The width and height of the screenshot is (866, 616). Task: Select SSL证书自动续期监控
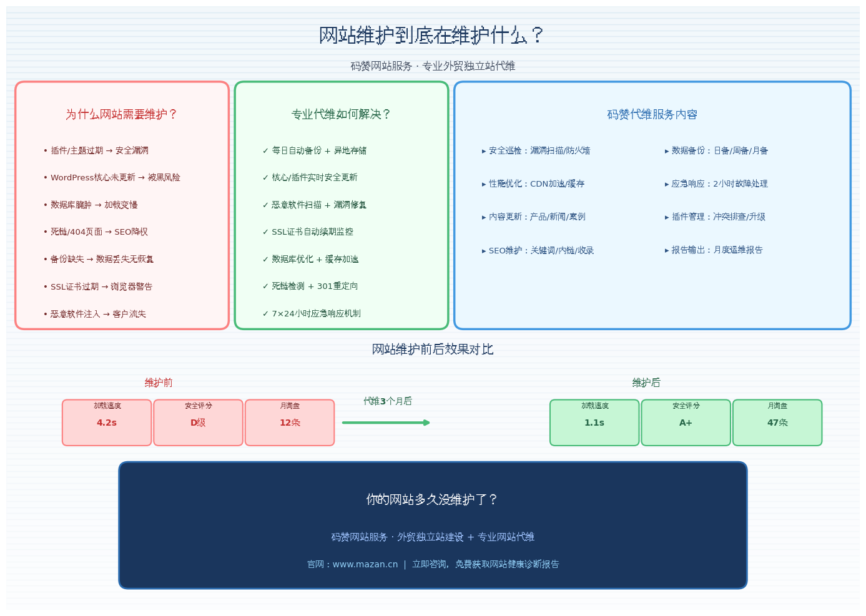click(308, 232)
